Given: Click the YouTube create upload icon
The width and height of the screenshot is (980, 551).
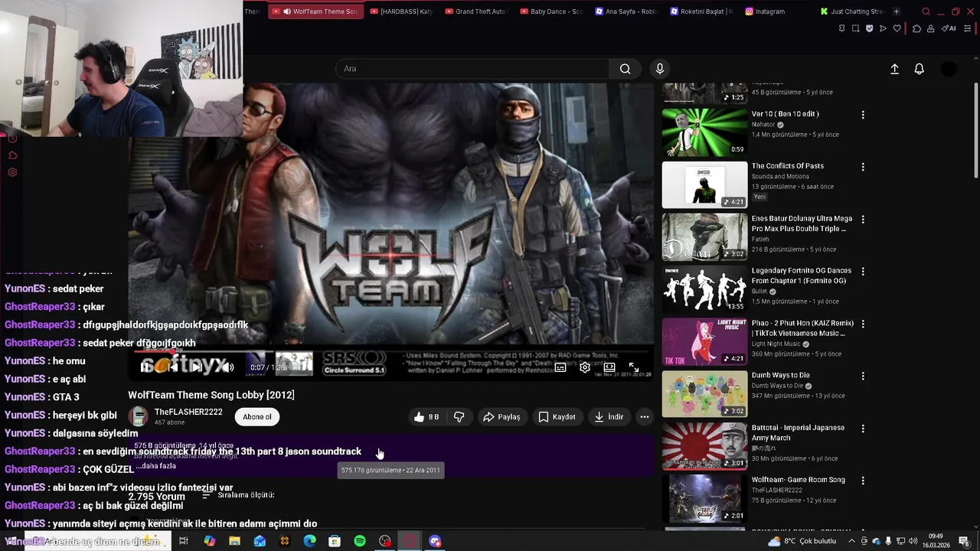Looking at the screenshot, I should tap(894, 69).
